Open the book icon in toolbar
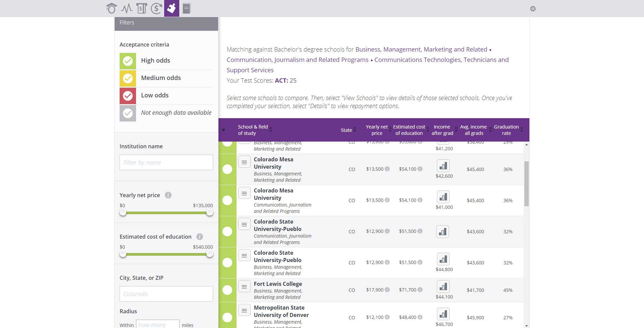The height and width of the screenshot is (328, 644). (187, 8)
